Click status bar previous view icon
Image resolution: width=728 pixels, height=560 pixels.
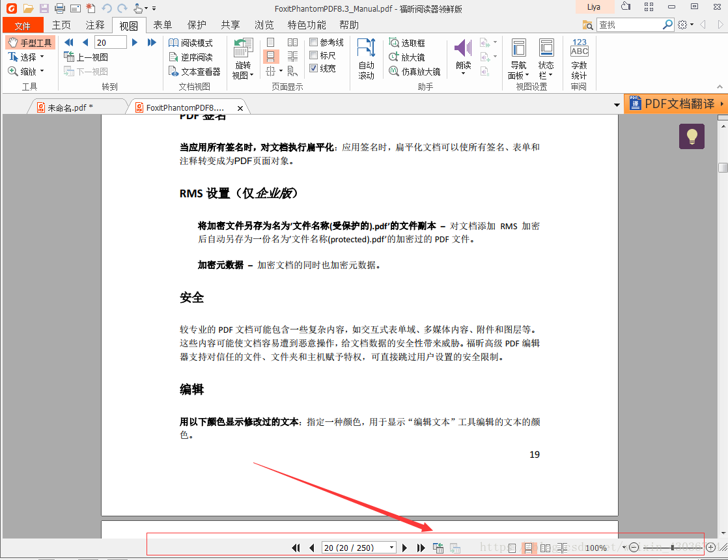[x=438, y=548]
